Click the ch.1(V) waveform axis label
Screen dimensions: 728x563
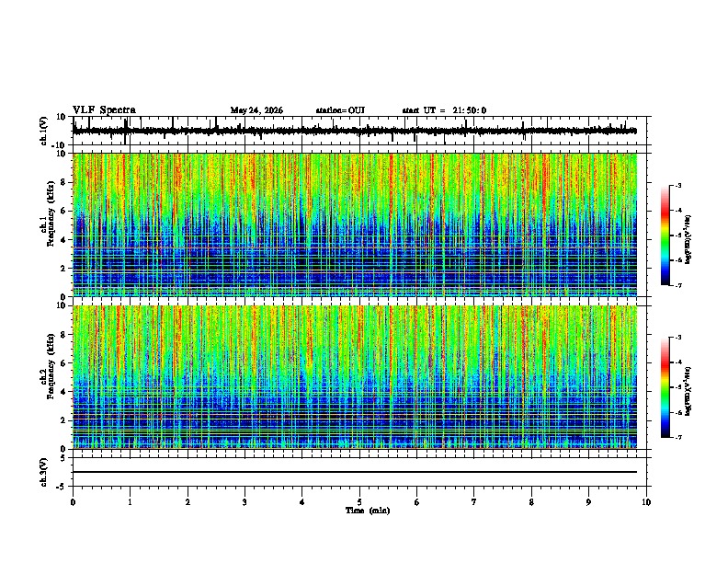[x=44, y=131]
